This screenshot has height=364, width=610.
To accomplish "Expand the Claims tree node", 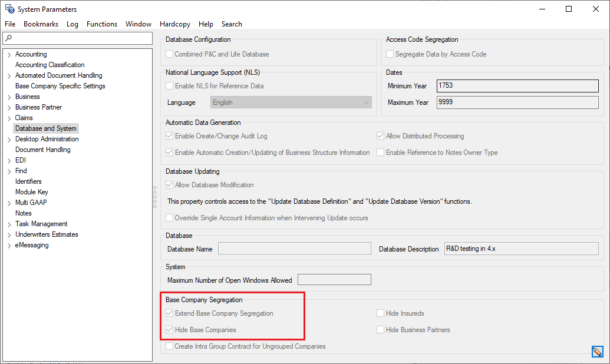I will (9, 118).
